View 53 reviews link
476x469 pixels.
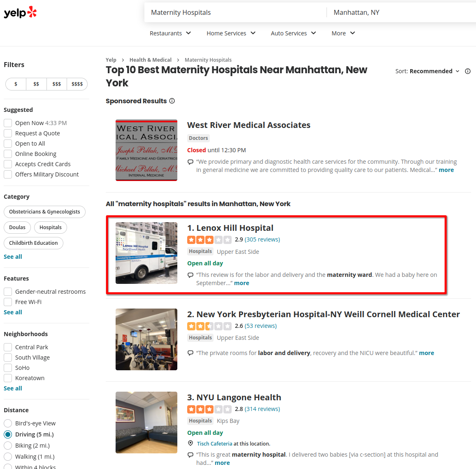click(261, 326)
